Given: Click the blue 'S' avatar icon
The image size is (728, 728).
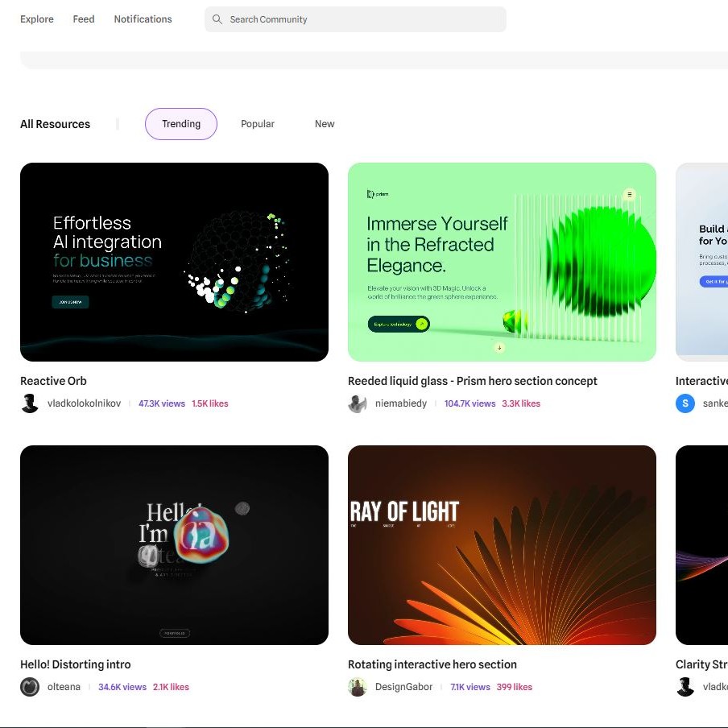Looking at the screenshot, I should (x=685, y=403).
